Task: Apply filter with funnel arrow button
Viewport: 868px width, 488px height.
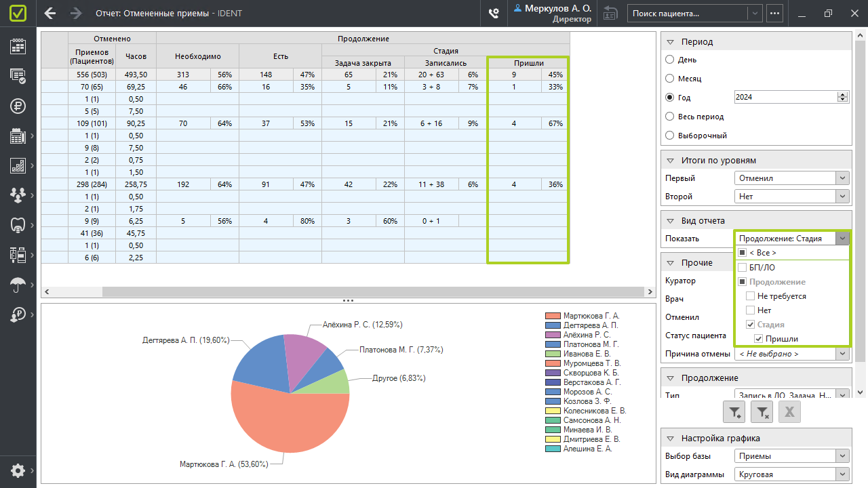Action: point(735,411)
